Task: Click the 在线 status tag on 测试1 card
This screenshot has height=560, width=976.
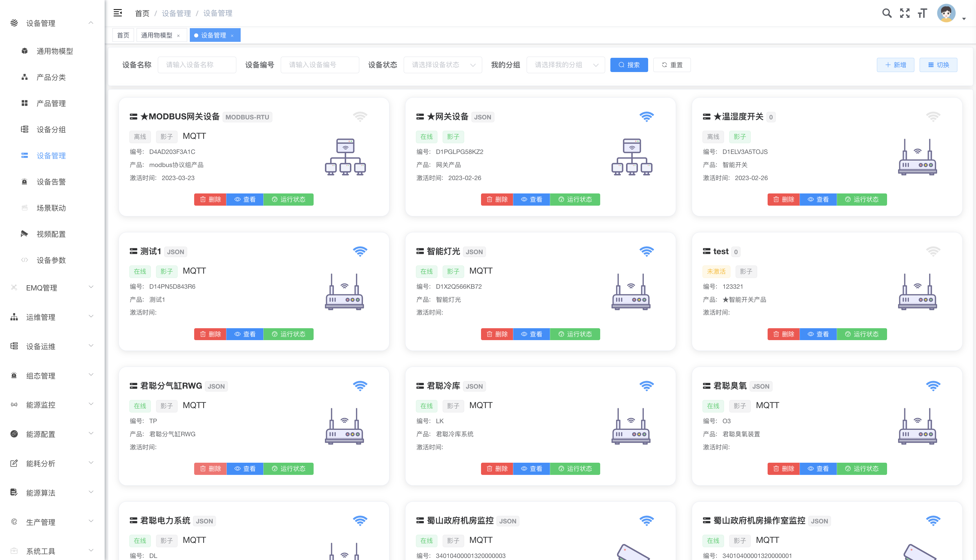Action: pyautogui.click(x=140, y=272)
